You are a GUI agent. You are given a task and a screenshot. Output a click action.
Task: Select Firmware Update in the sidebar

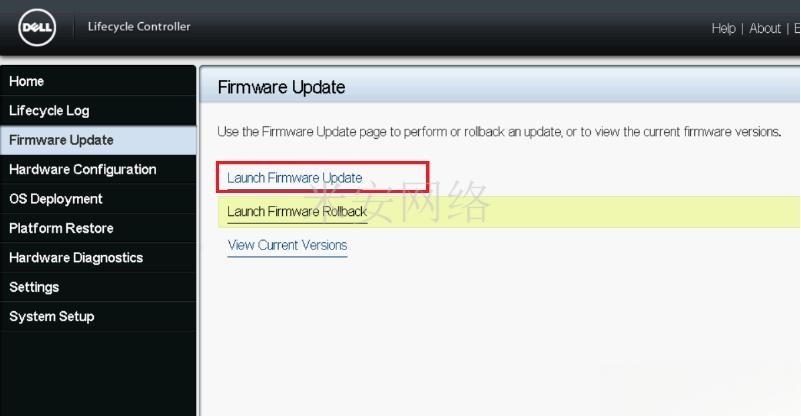pos(98,140)
